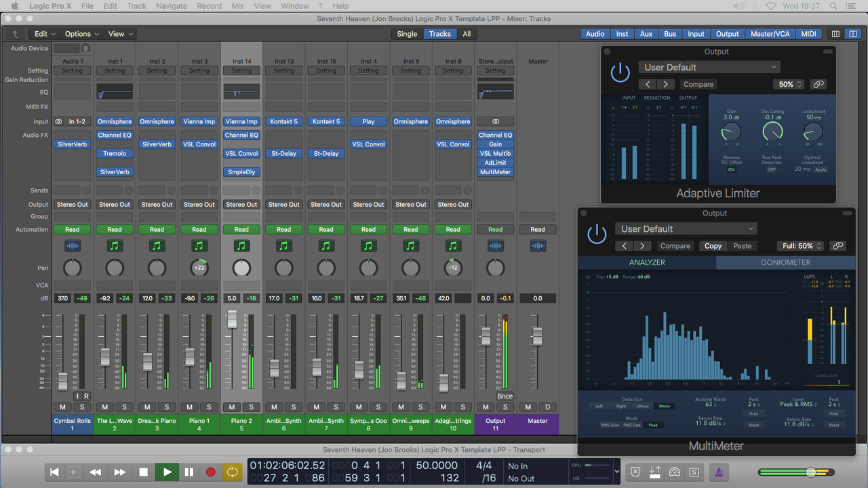Click the replace mode X icon

(635, 472)
